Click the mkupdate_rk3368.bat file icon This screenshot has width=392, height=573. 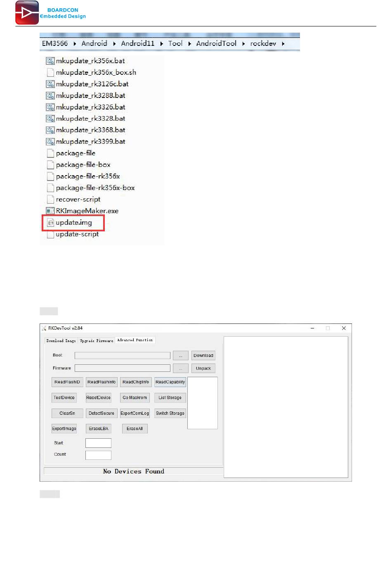(50, 130)
